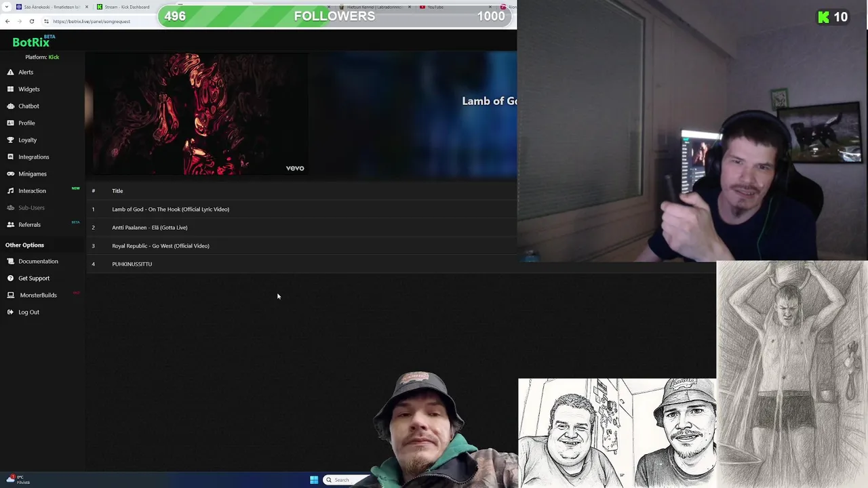
Task: Click the browser back arrow
Action: 7,21
